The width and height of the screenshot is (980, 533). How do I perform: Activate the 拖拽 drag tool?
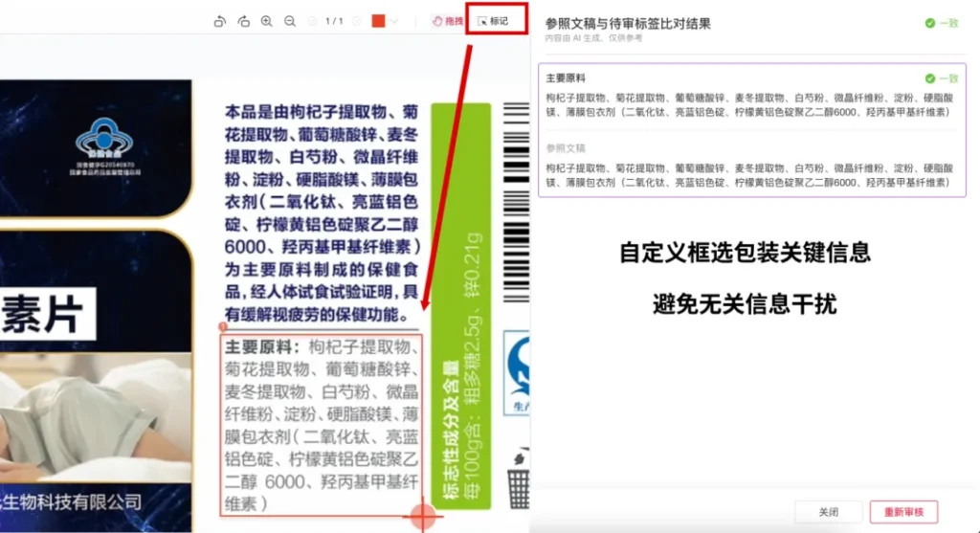[x=447, y=21]
